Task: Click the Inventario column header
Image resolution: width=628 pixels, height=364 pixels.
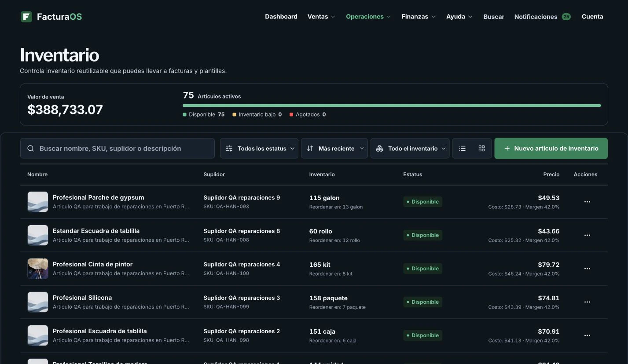Action: tap(322, 175)
